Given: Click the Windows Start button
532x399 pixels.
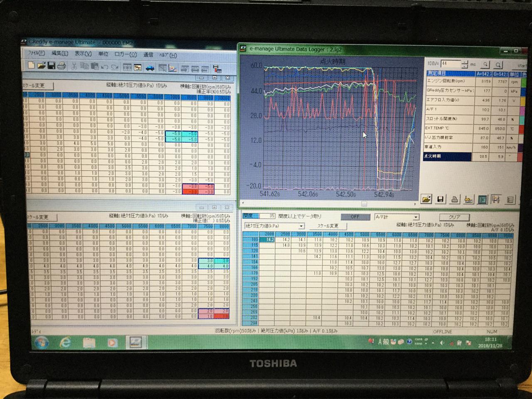Looking at the screenshot, I should (x=42, y=343).
